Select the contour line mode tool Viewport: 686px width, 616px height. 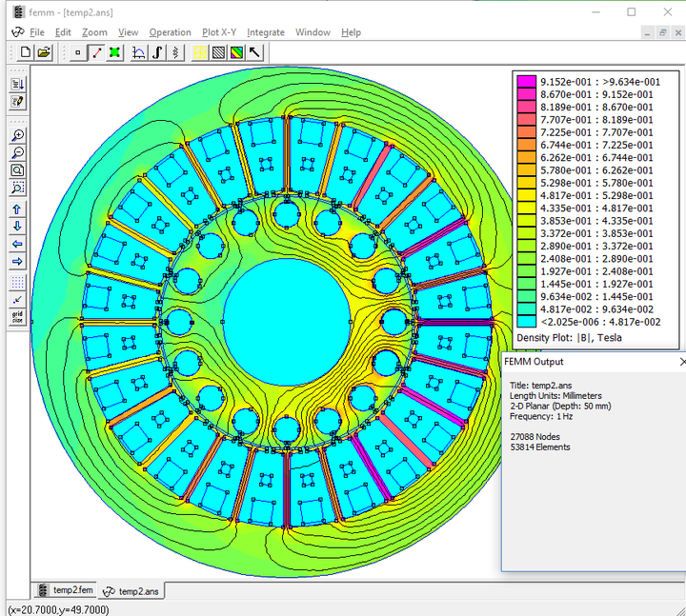[x=96, y=52]
